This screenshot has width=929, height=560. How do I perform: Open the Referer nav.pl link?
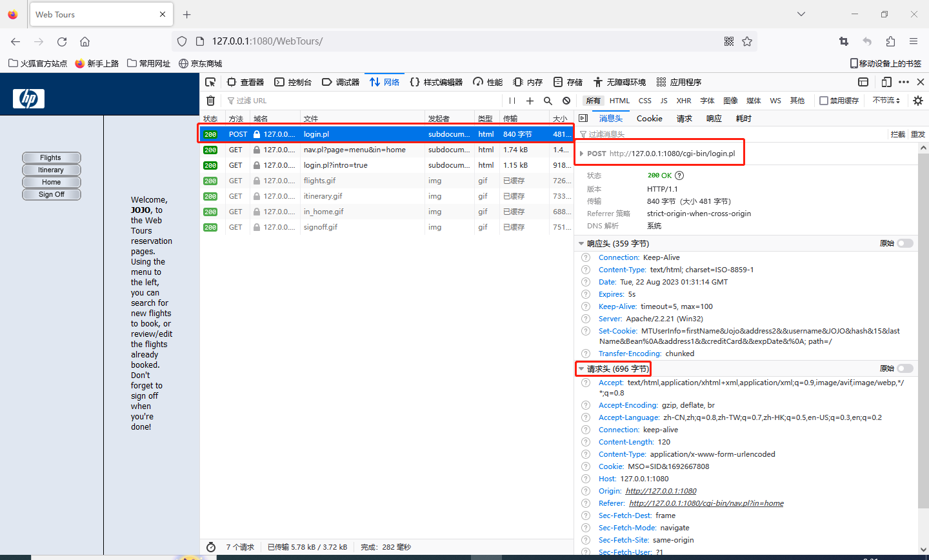pyautogui.click(x=706, y=503)
